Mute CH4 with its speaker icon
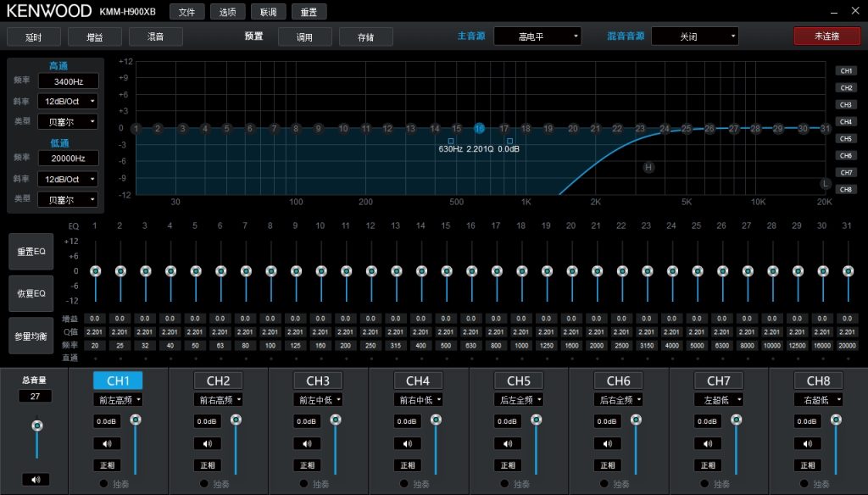 (408, 443)
